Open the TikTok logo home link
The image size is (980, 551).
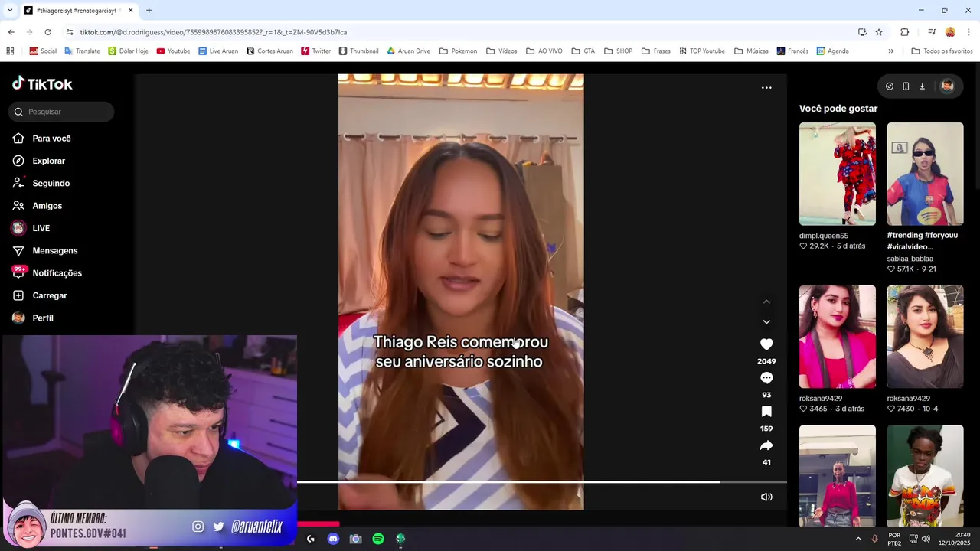42,83
